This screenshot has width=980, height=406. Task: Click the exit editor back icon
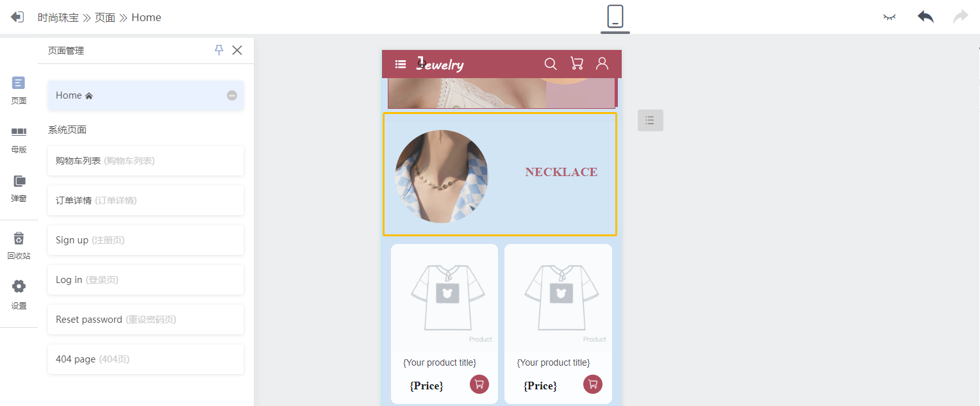17,17
